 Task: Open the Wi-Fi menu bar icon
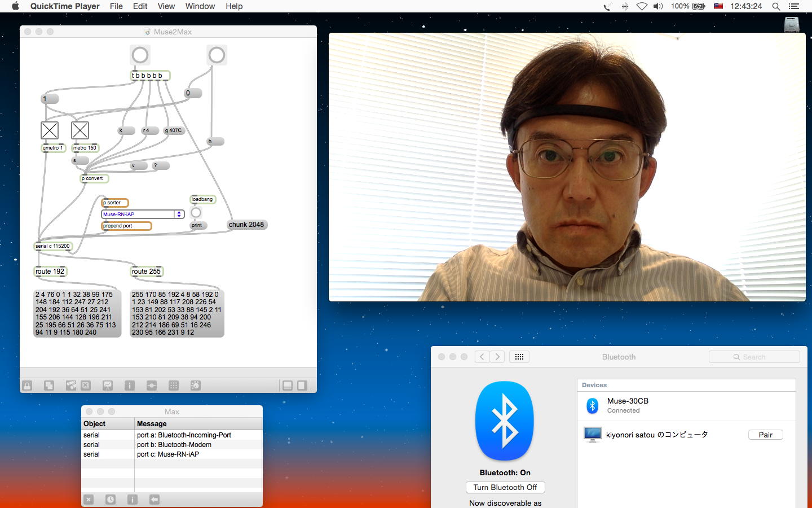642,6
